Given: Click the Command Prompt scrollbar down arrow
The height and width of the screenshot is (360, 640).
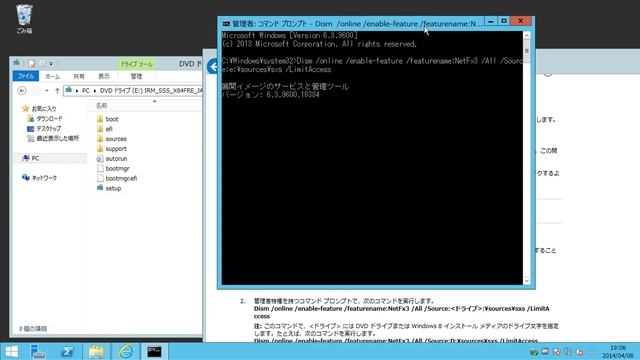Looking at the screenshot, I should [x=527, y=280].
